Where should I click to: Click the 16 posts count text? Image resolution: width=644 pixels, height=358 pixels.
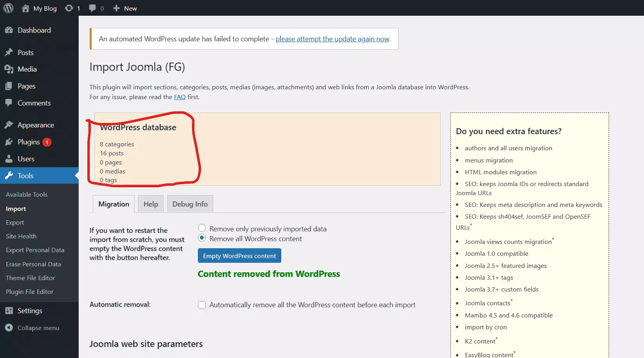(x=112, y=153)
